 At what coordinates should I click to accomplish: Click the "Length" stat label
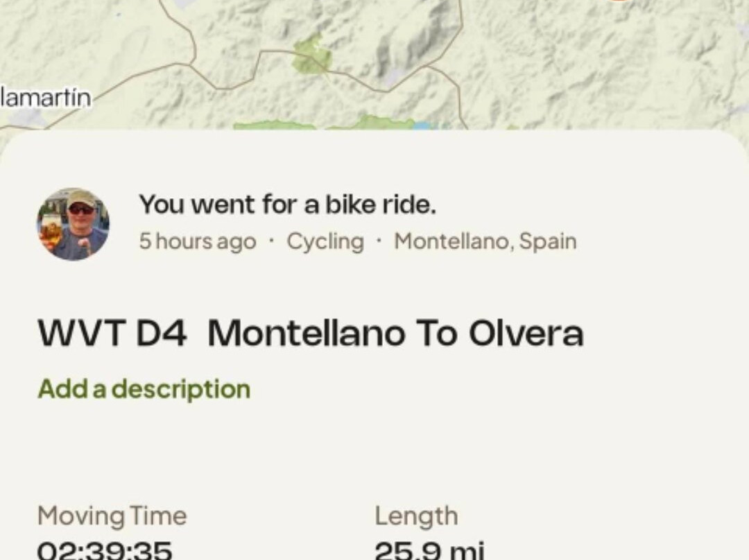coord(416,516)
